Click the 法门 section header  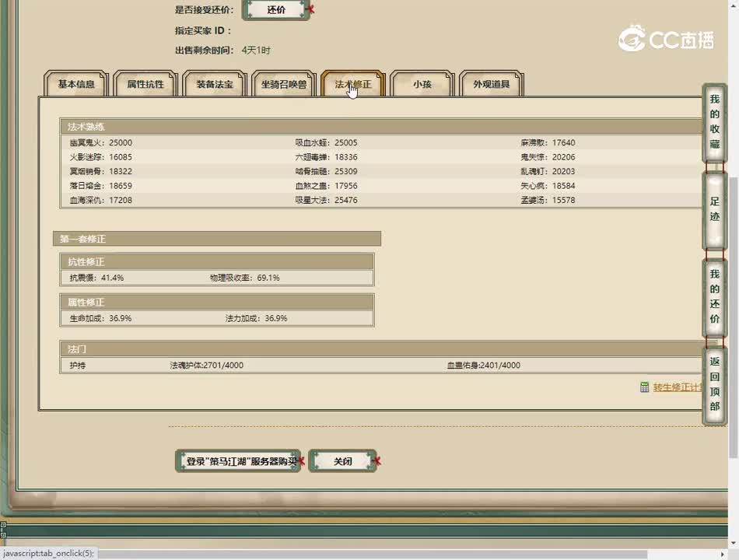pos(382,349)
